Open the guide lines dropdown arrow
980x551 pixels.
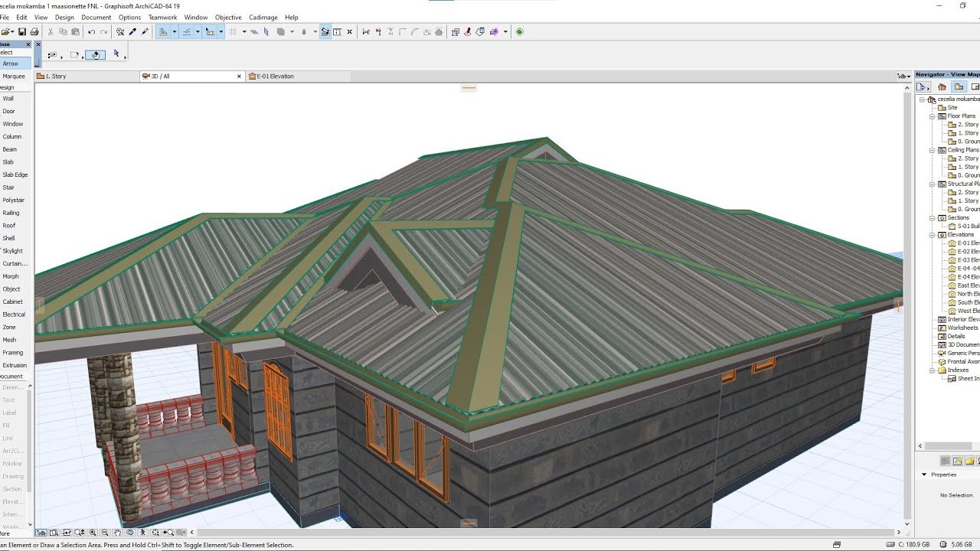point(175,31)
